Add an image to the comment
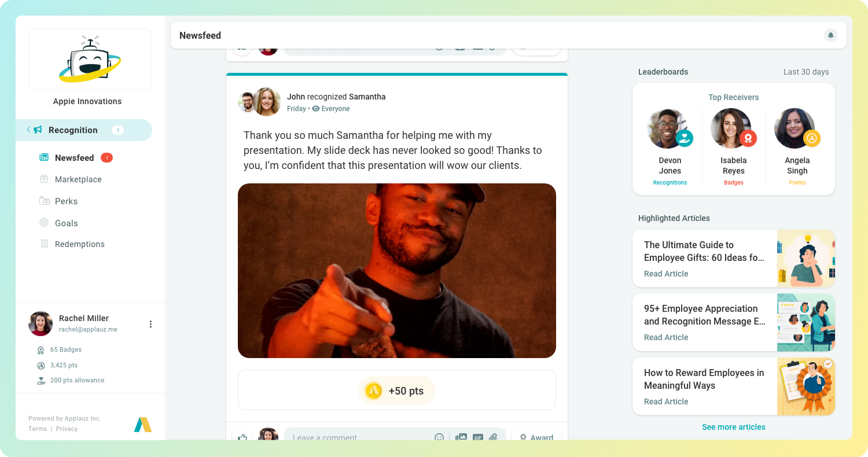 pyautogui.click(x=461, y=437)
